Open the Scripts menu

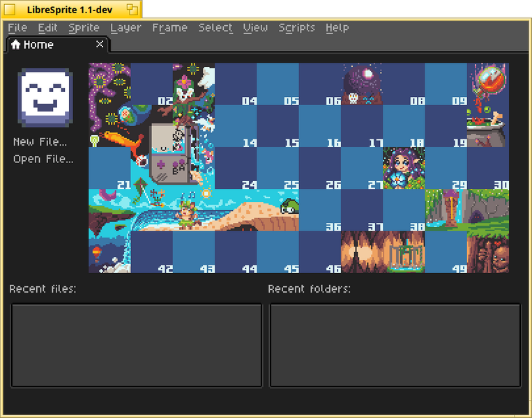click(x=296, y=28)
